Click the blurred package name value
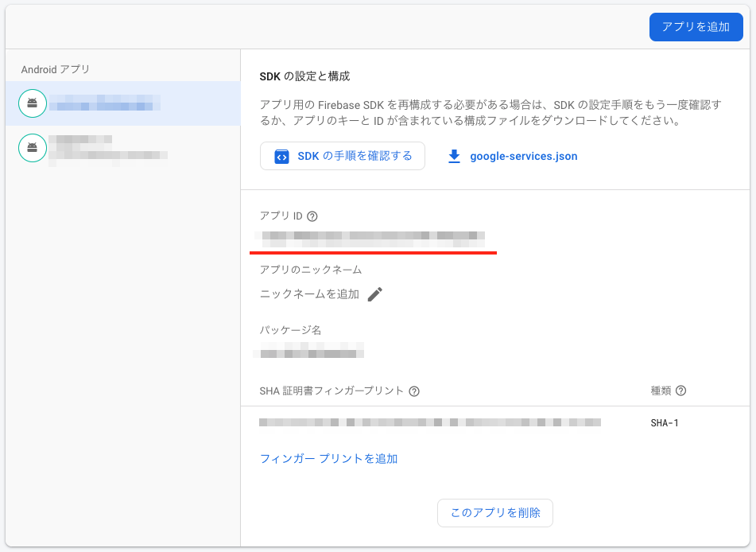This screenshot has width=756, height=552. (308, 350)
